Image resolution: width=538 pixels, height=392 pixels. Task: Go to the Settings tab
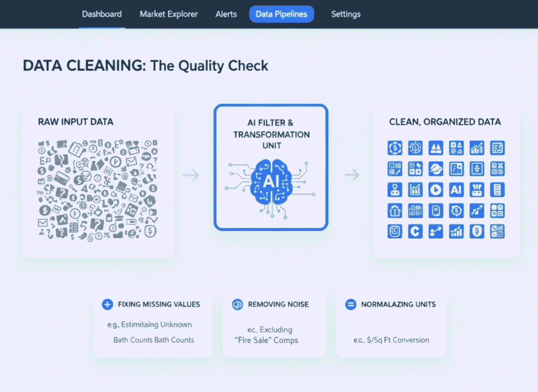(x=346, y=14)
